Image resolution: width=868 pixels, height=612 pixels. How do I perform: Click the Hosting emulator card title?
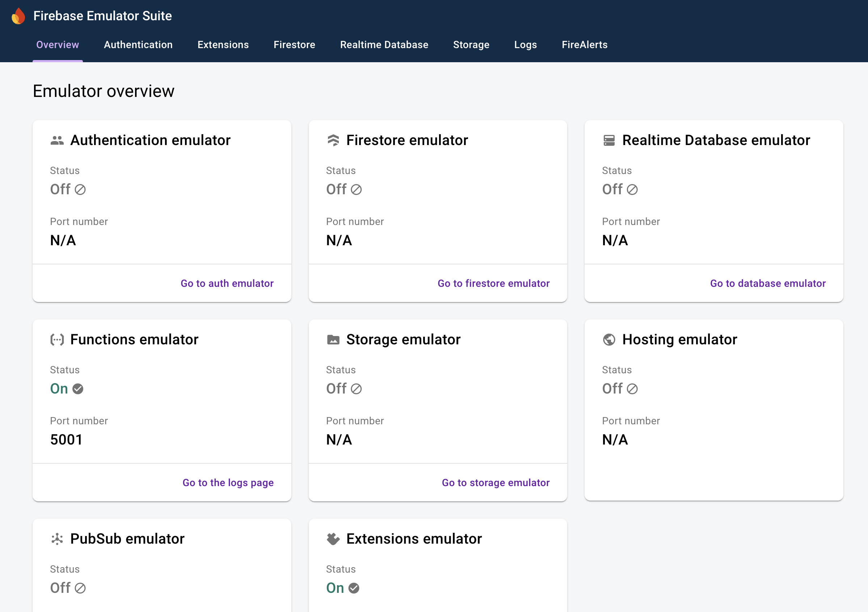coord(680,340)
